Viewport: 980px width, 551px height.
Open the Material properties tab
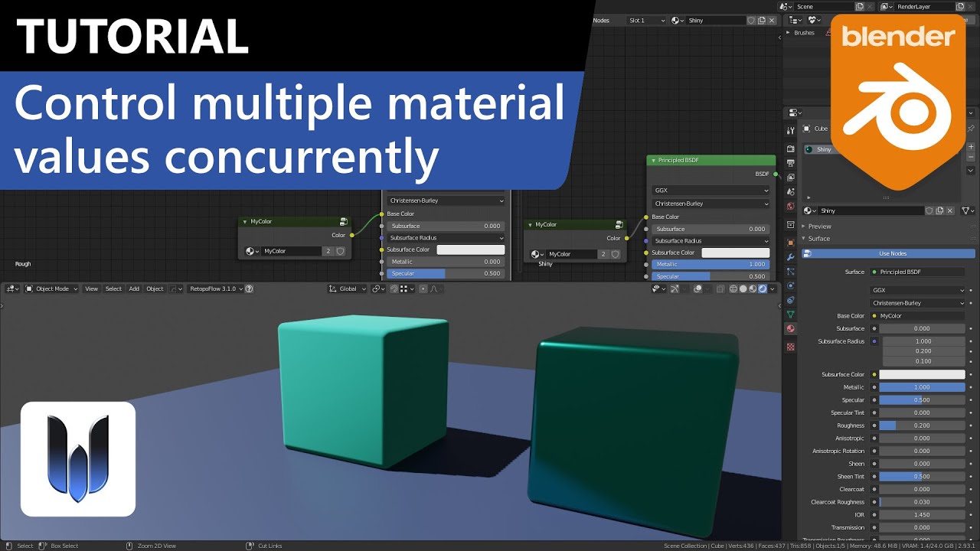[x=791, y=329]
